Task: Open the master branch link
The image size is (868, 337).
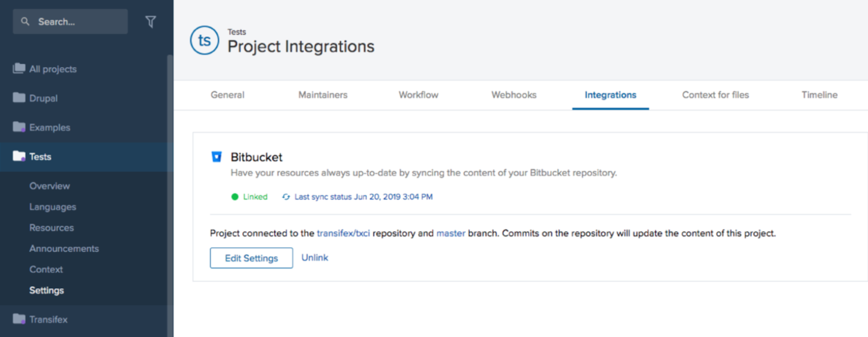Action: click(x=451, y=233)
